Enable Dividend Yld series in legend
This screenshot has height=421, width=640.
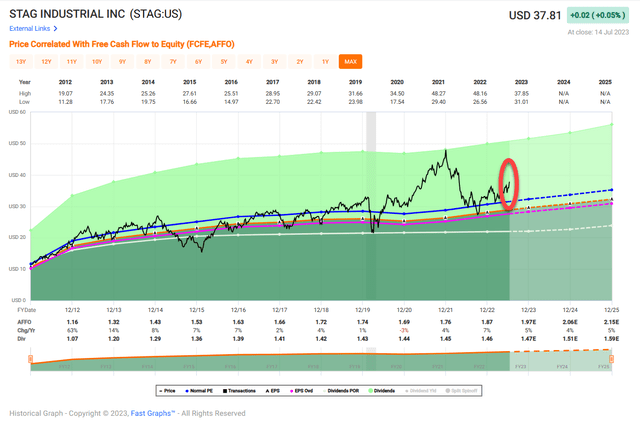coord(420,391)
